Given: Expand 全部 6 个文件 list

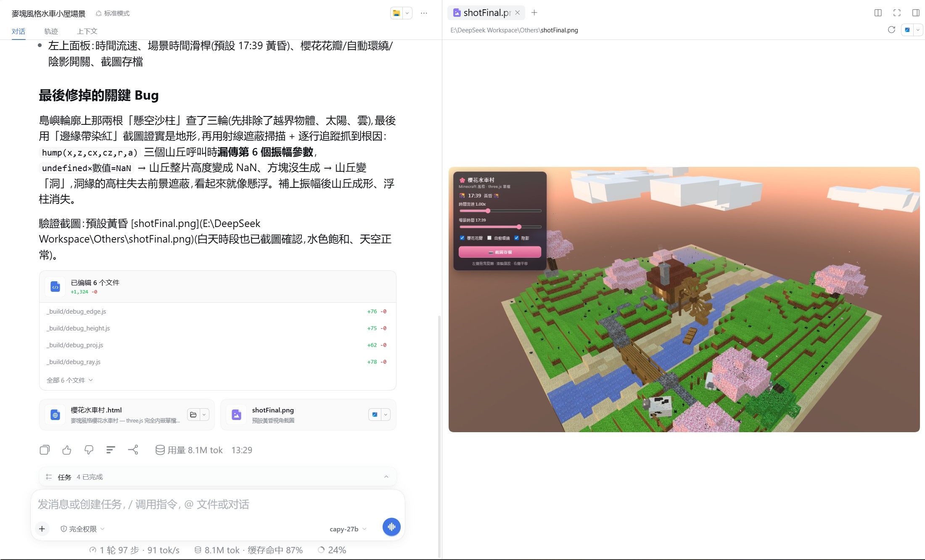Looking at the screenshot, I should (70, 380).
